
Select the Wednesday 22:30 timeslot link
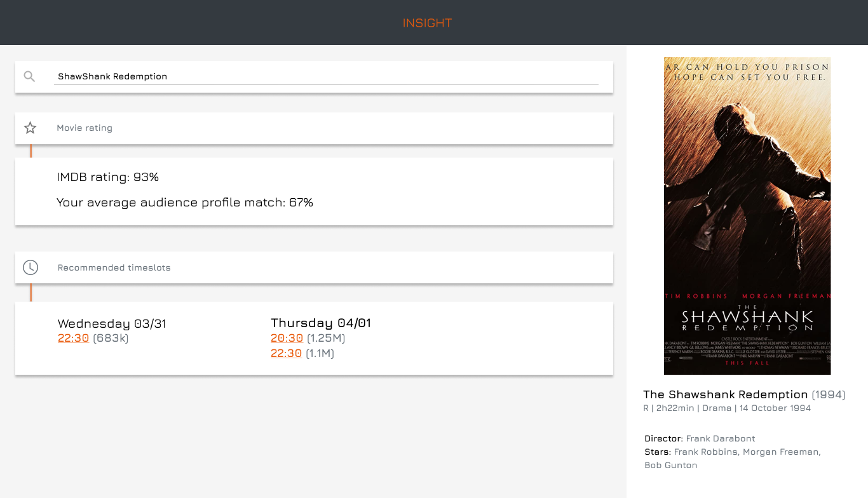(73, 338)
